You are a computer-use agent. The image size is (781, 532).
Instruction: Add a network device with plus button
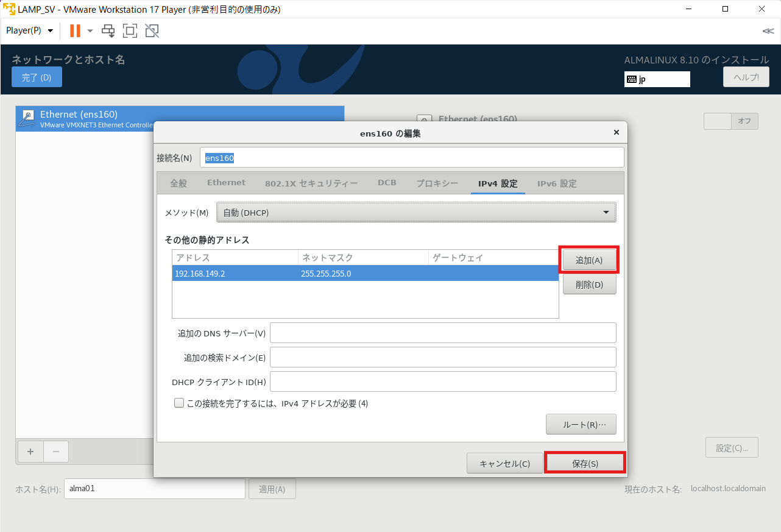point(30,452)
